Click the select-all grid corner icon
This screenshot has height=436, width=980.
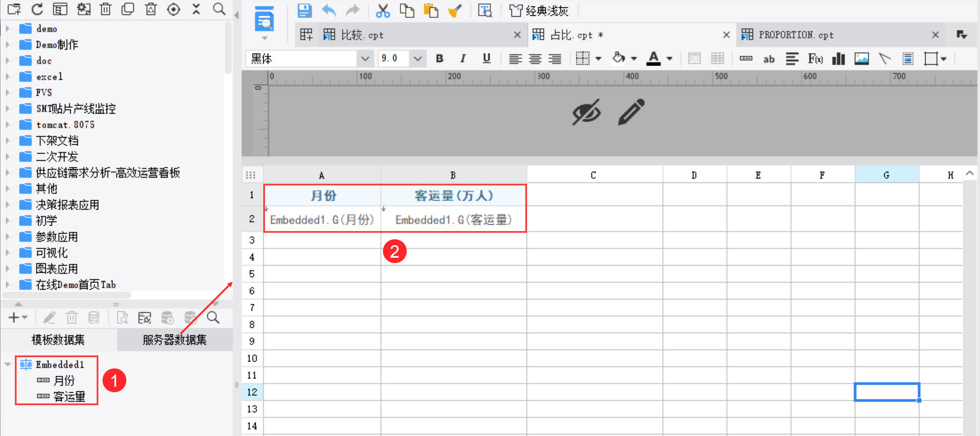coord(251,175)
